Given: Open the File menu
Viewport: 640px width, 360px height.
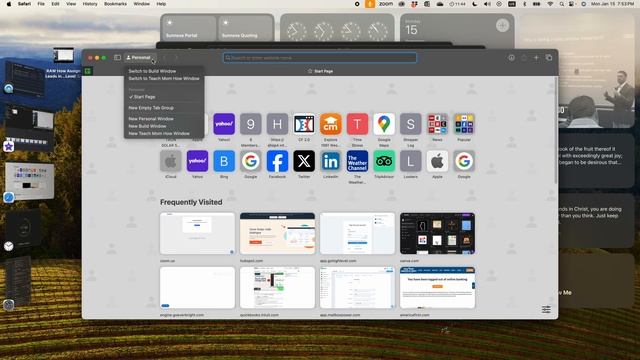Looking at the screenshot, I should point(41,4).
